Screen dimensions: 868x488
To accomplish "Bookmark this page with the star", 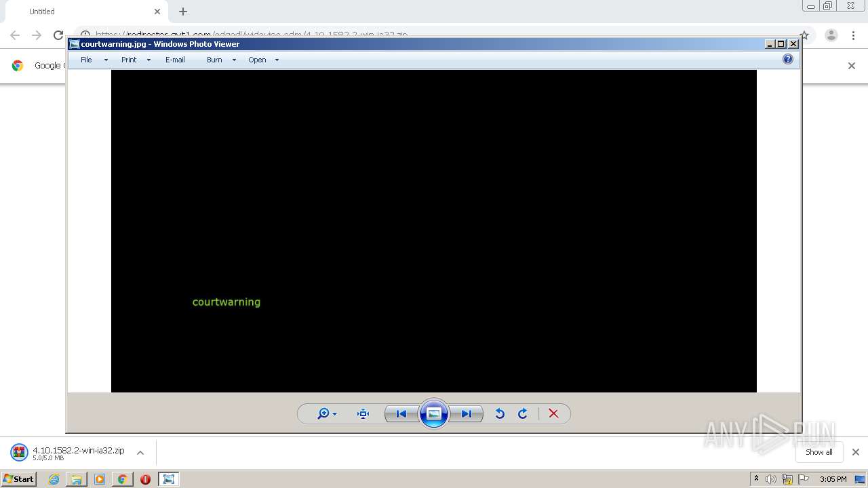I will pyautogui.click(x=804, y=35).
